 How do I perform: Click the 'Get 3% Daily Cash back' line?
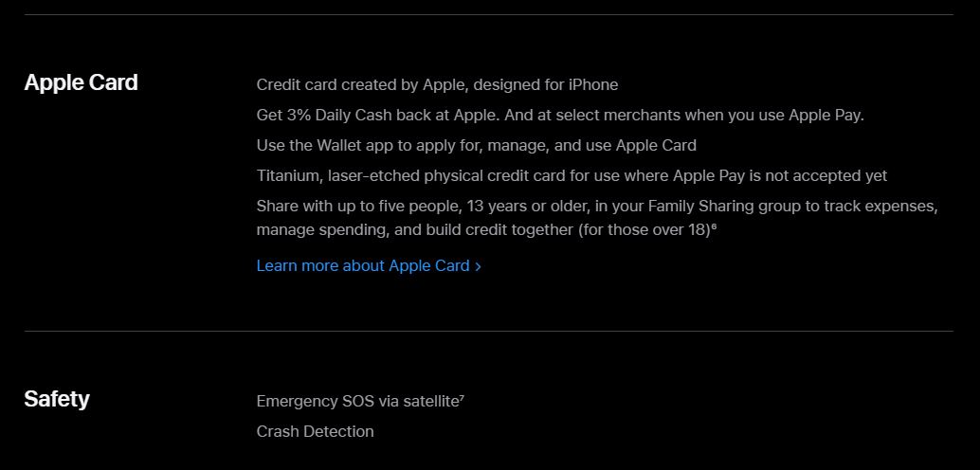(560, 115)
